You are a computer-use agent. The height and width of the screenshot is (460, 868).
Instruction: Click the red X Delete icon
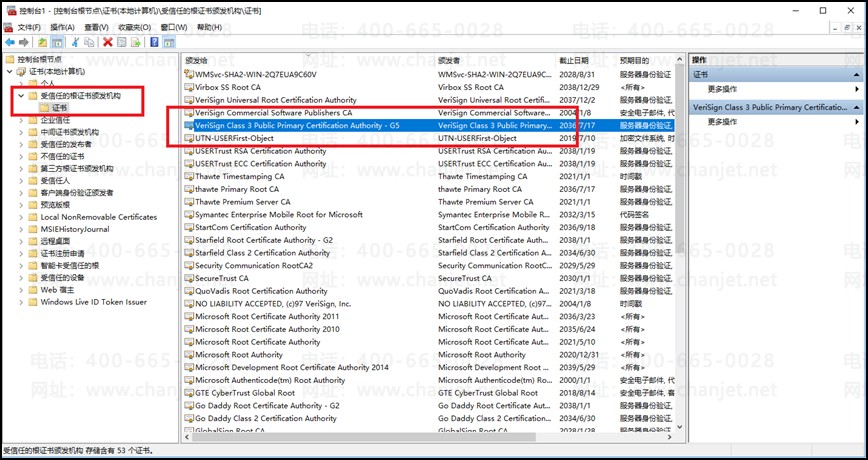click(x=108, y=42)
